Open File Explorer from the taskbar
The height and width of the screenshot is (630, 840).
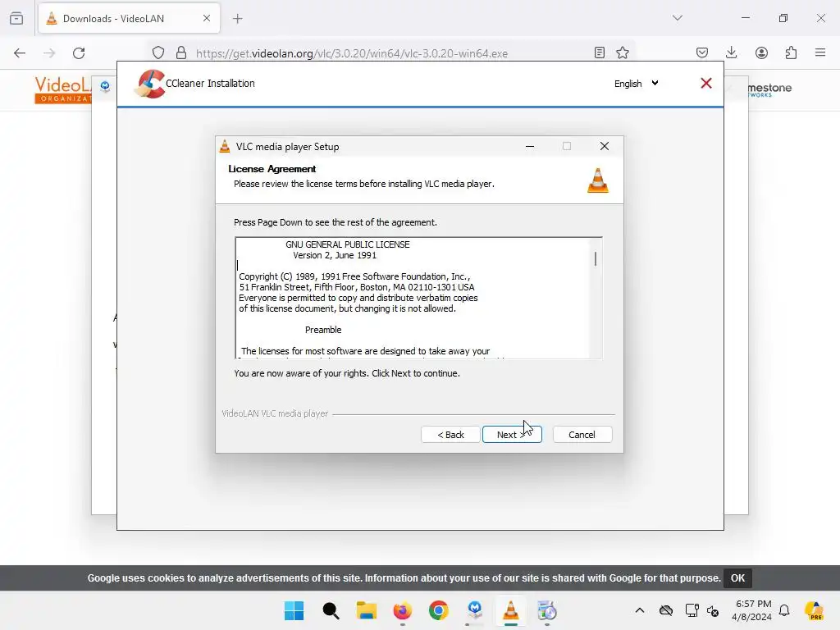[x=367, y=610]
